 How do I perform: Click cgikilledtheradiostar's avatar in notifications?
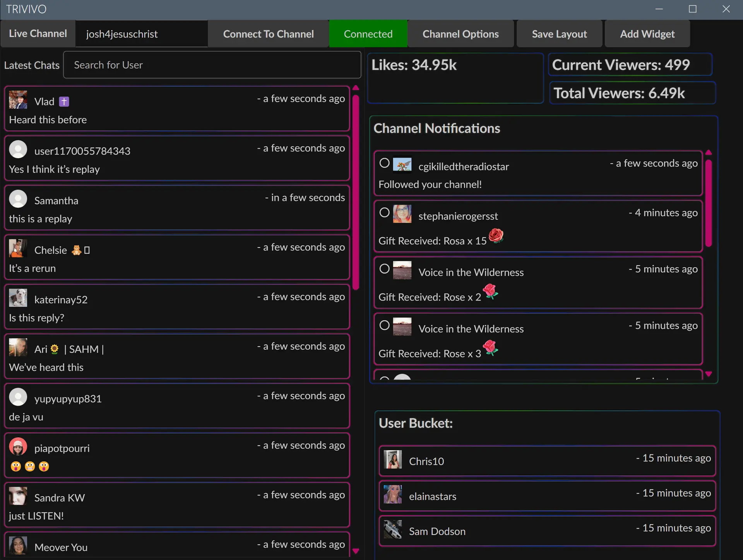(x=402, y=164)
